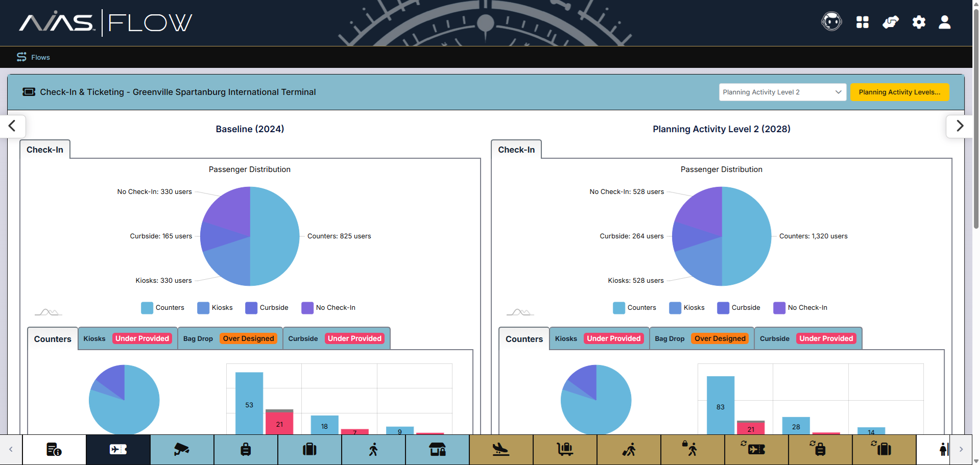Screen dimensions: 980x465
Task: Open the Flows navigation icon
Action: pos(21,57)
